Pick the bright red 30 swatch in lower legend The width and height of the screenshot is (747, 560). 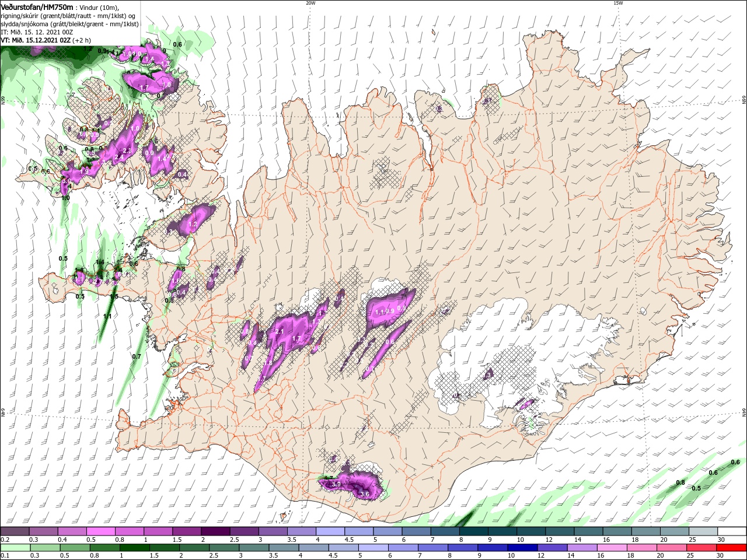(x=731, y=548)
